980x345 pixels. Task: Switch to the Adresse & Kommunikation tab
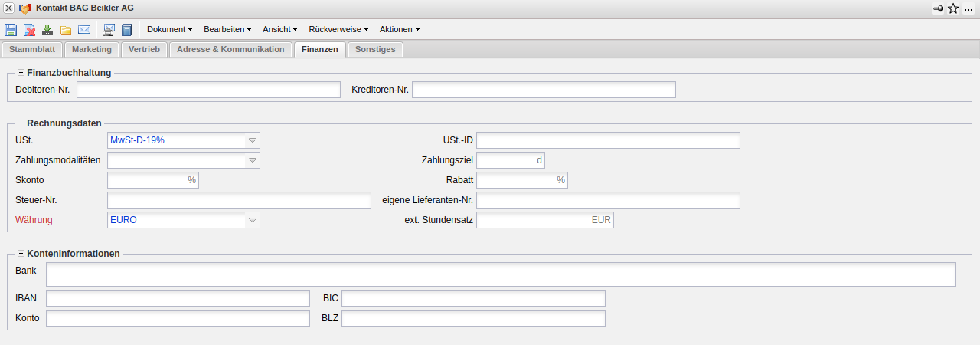coord(230,49)
